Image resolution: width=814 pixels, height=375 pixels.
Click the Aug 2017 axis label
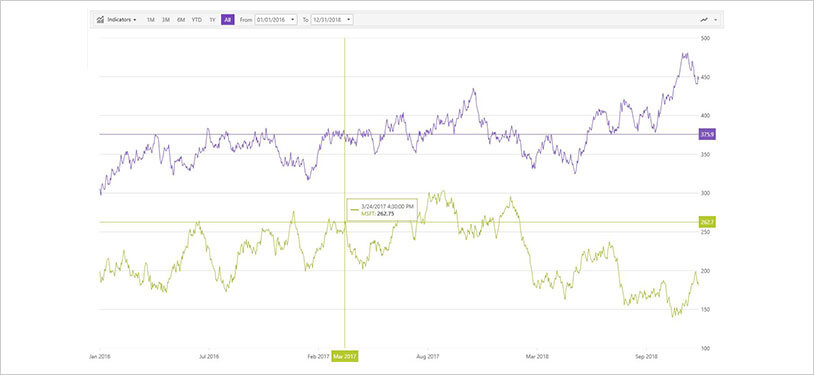(x=428, y=357)
